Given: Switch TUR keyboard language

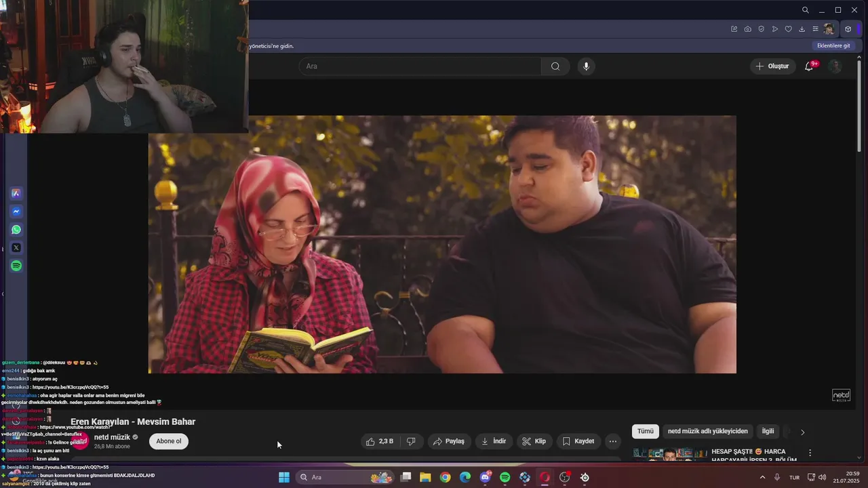Looking at the screenshot, I should pyautogui.click(x=794, y=477).
